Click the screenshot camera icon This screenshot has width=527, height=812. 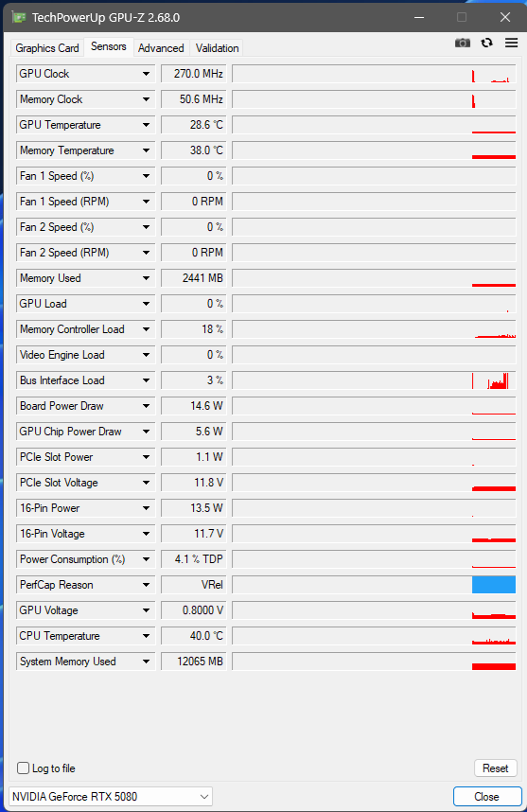coord(463,43)
